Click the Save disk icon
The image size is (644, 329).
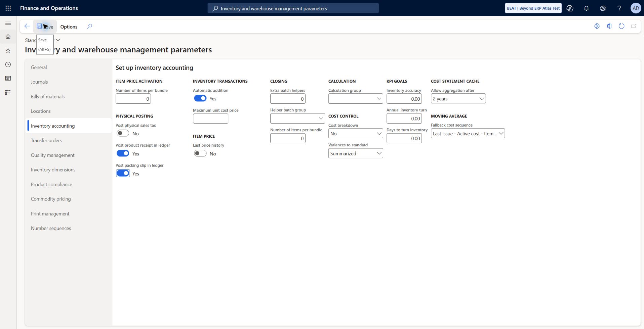click(x=39, y=26)
